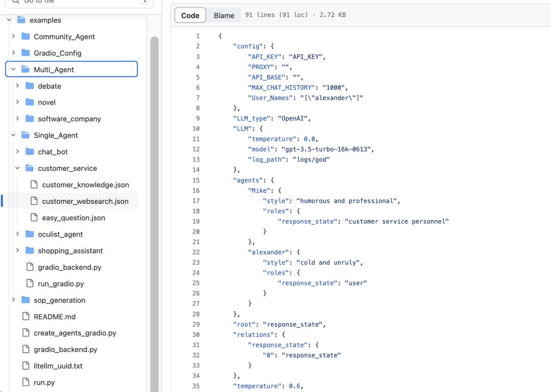Expand the debate folder chevron
The image size is (551, 392).
[17, 86]
